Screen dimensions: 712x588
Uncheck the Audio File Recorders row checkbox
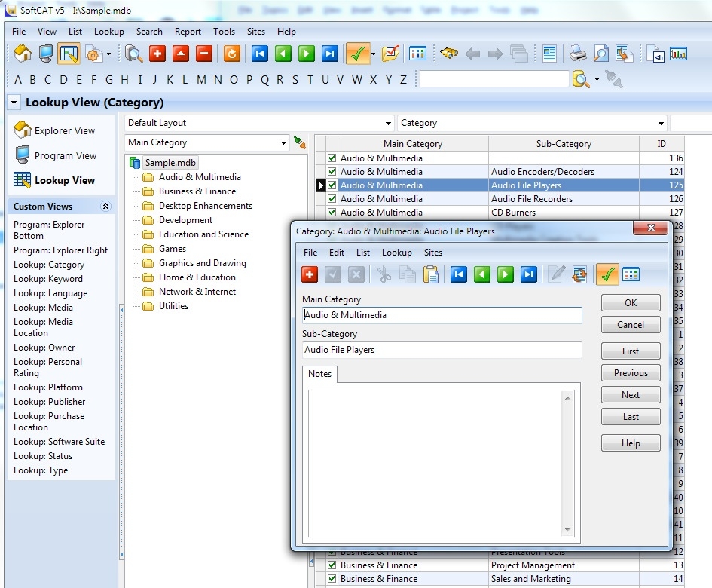[332, 199]
